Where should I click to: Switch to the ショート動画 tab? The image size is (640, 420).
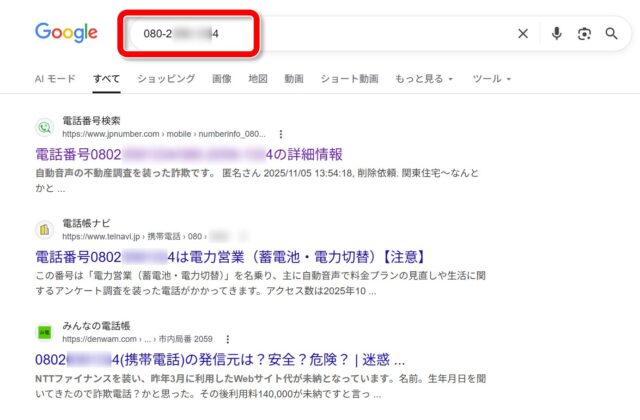[348, 78]
